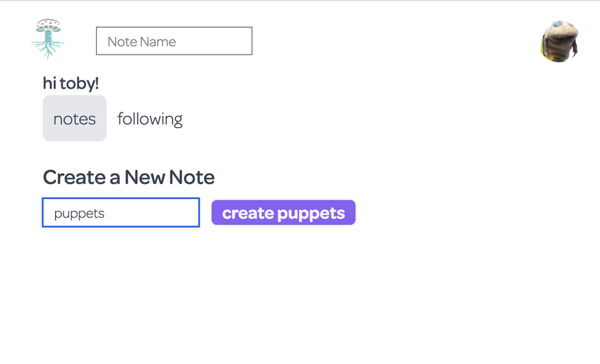Focus the Note Name search field

pyautogui.click(x=174, y=42)
